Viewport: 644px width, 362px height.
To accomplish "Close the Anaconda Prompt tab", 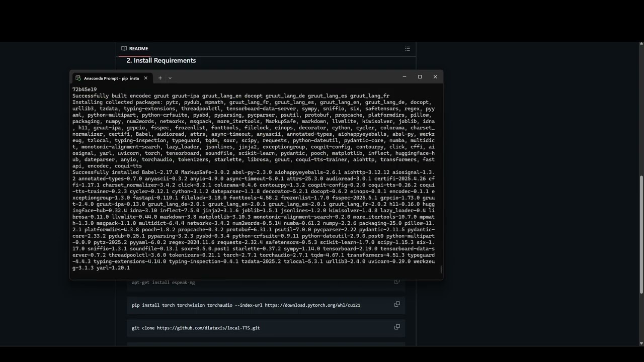I will [145, 78].
